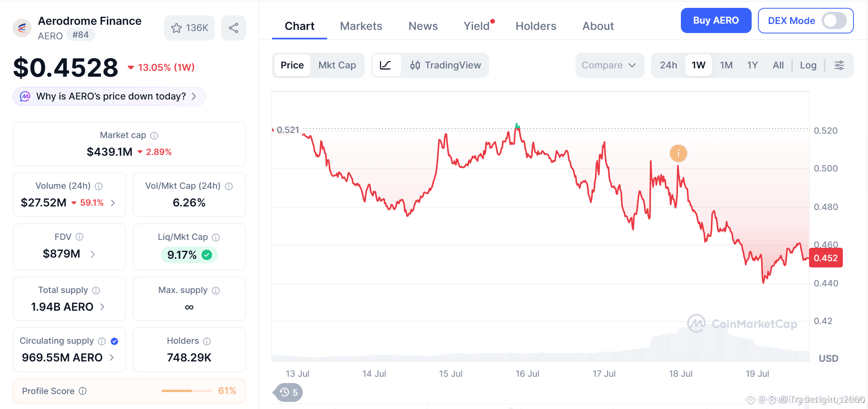Switch to TradingView chart

(x=445, y=65)
